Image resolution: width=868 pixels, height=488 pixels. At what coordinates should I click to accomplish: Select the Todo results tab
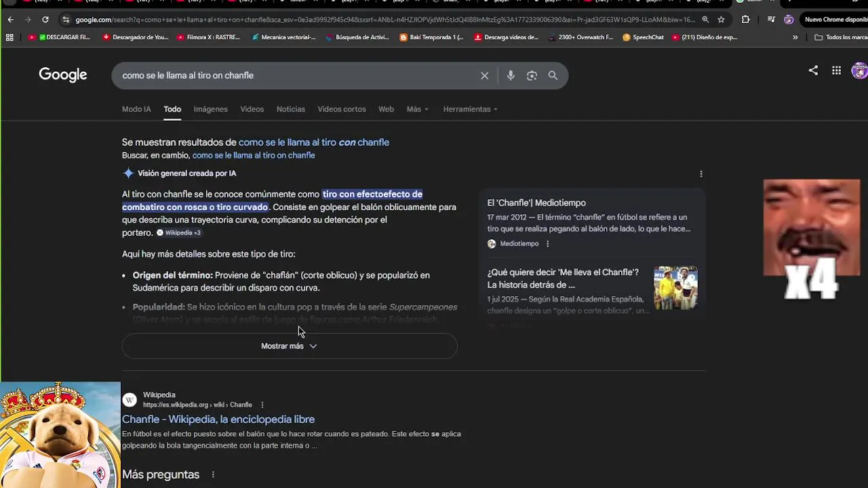pos(172,109)
